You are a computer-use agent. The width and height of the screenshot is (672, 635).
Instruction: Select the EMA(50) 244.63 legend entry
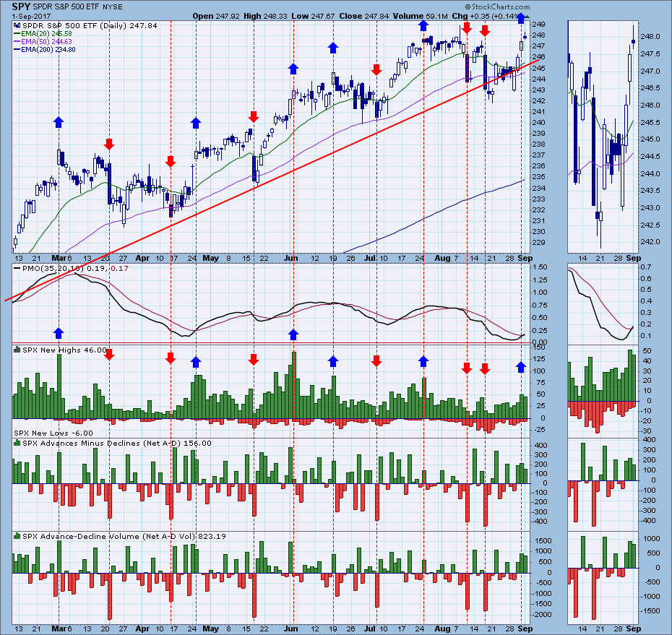click(x=46, y=42)
